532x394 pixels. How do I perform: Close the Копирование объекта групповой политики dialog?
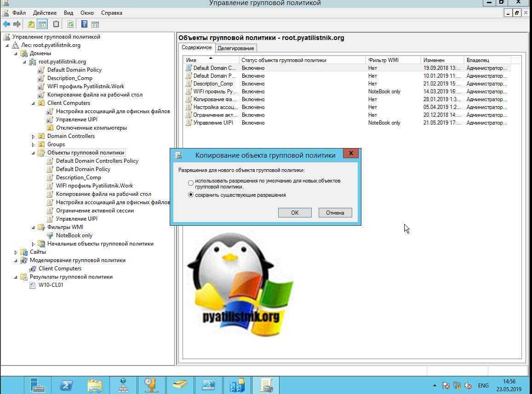(x=351, y=154)
